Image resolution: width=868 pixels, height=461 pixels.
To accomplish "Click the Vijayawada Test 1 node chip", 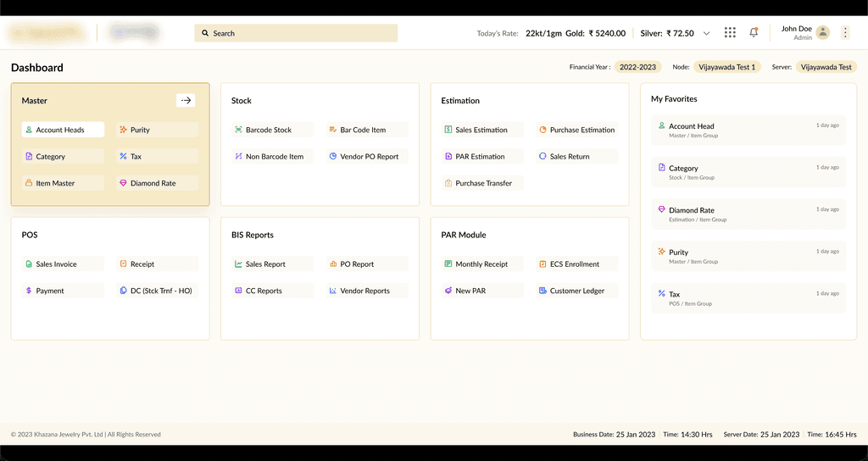I will coord(726,67).
